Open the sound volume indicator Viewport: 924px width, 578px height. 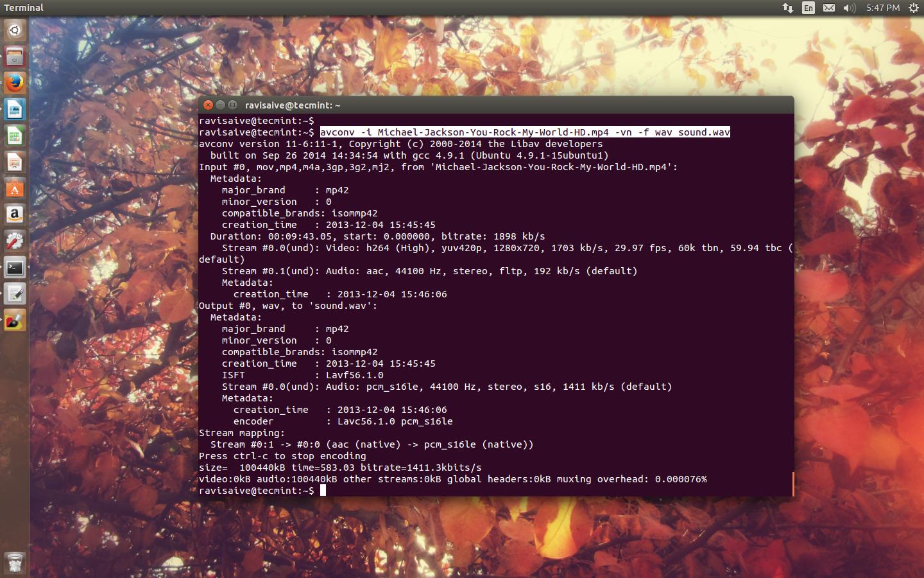click(x=850, y=8)
